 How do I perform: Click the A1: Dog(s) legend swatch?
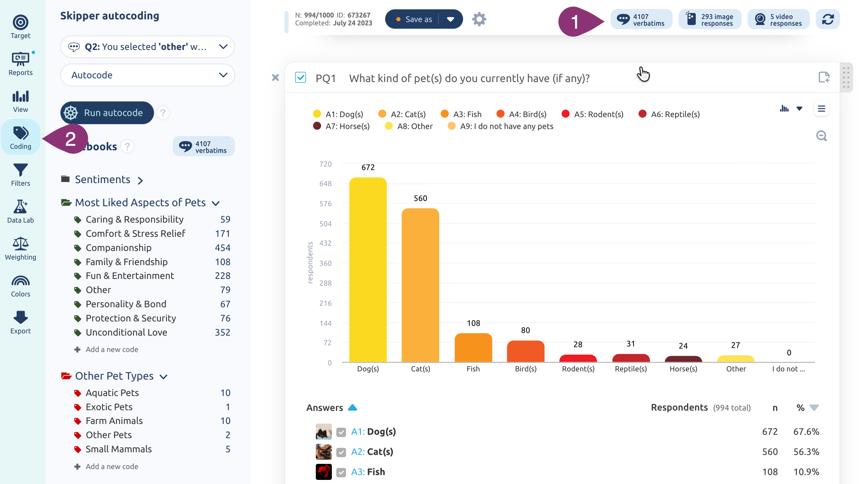pos(317,114)
